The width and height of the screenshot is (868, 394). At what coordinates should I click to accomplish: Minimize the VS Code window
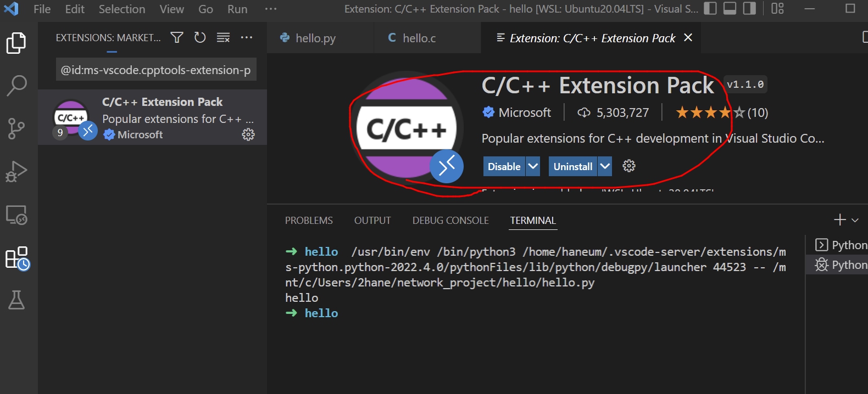coord(809,8)
